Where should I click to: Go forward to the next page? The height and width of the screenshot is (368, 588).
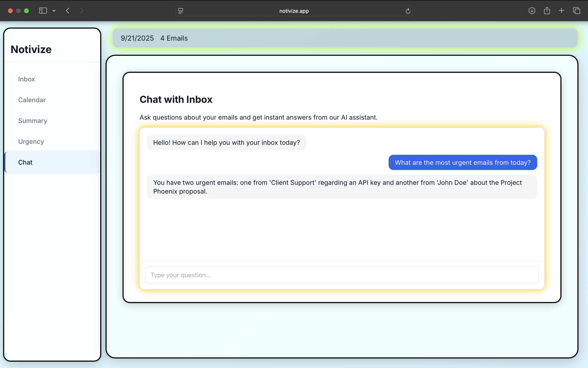pos(82,11)
